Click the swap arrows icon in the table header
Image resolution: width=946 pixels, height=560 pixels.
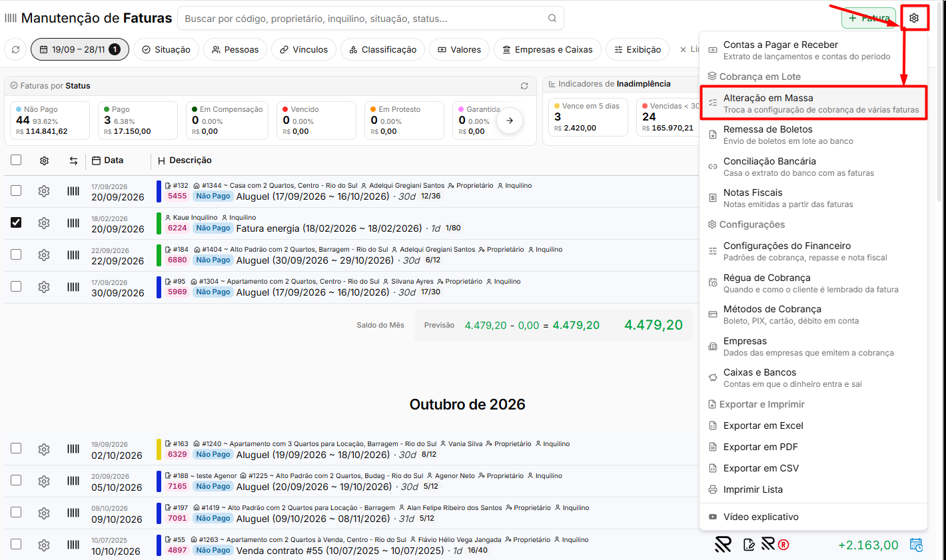(x=73, y=160)
